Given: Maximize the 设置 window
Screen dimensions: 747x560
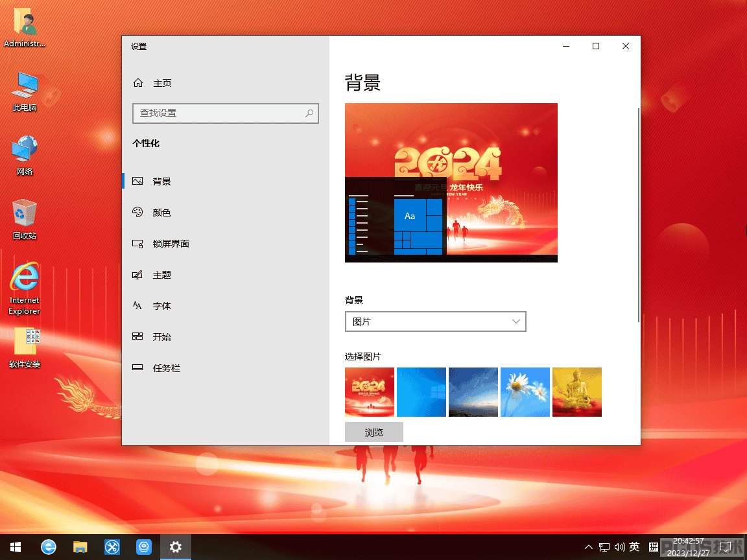Looking at the screenshot, I should [x=595, y=46].
